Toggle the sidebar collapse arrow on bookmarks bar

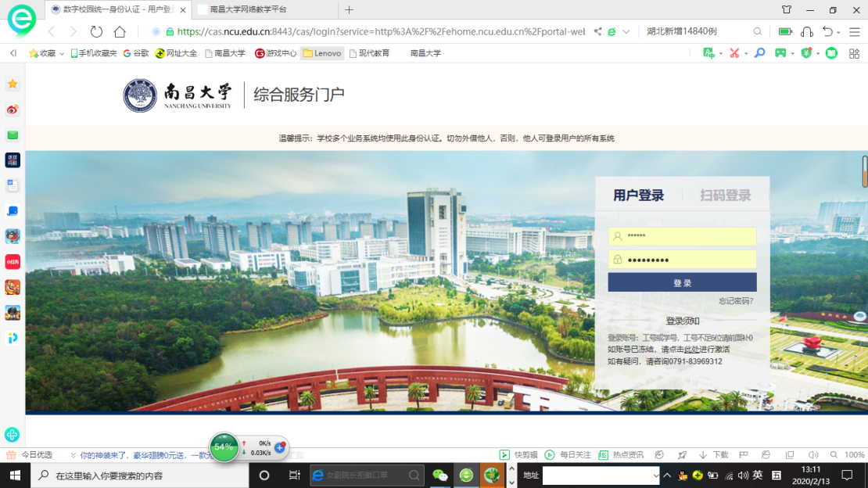pos(13,53)
